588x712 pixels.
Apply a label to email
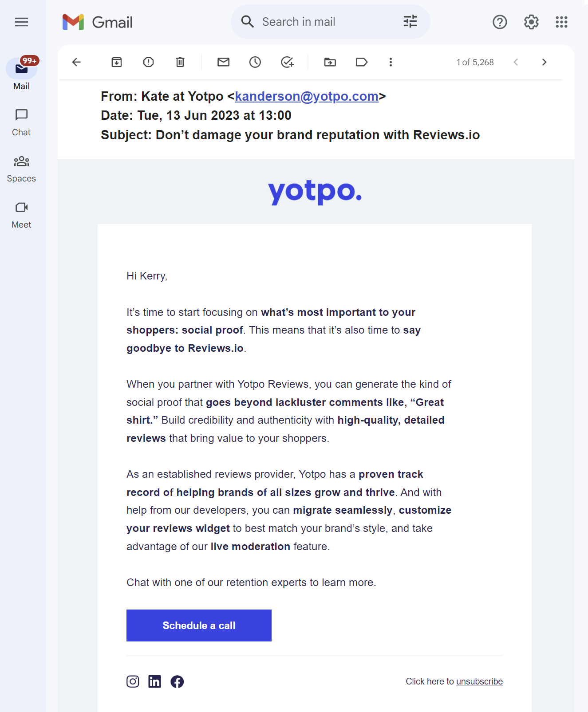click(362, 62)
